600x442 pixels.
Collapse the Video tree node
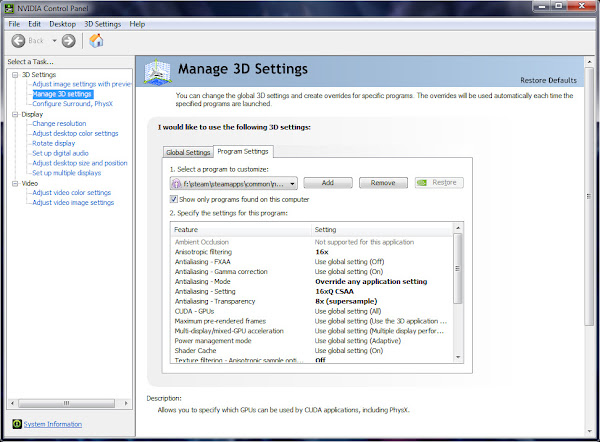(x=15, y=184)
